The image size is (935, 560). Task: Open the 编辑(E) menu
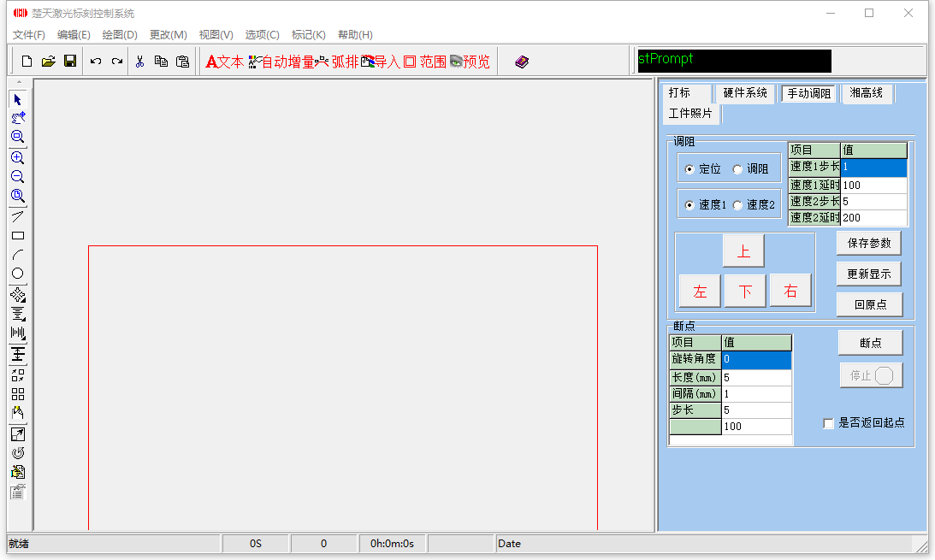(x=74, y=34)
